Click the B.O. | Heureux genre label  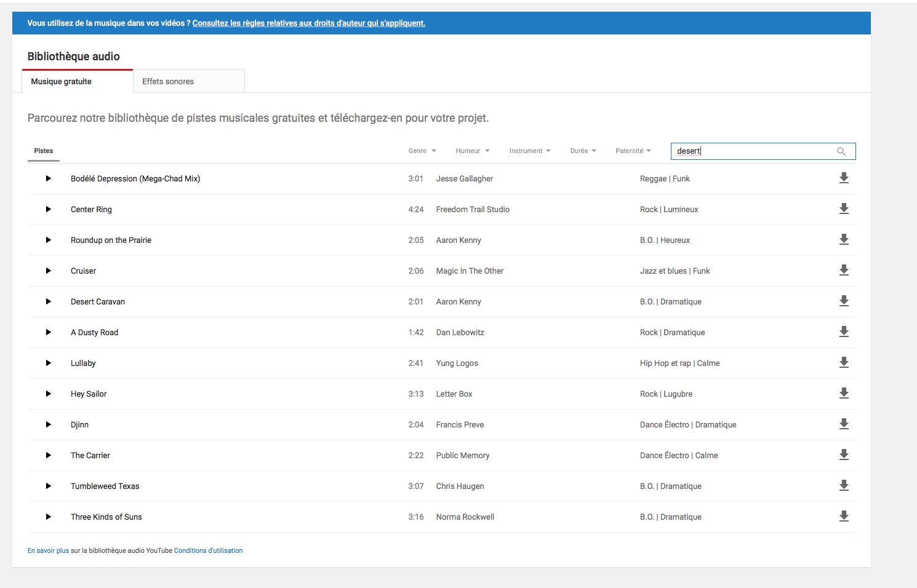pos(665,240)
